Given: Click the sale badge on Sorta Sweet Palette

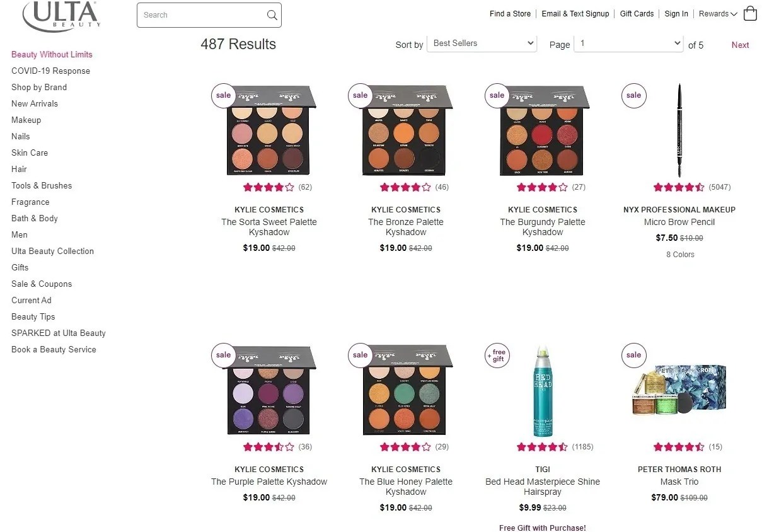Looking at the screenshot, I should 223,95.
